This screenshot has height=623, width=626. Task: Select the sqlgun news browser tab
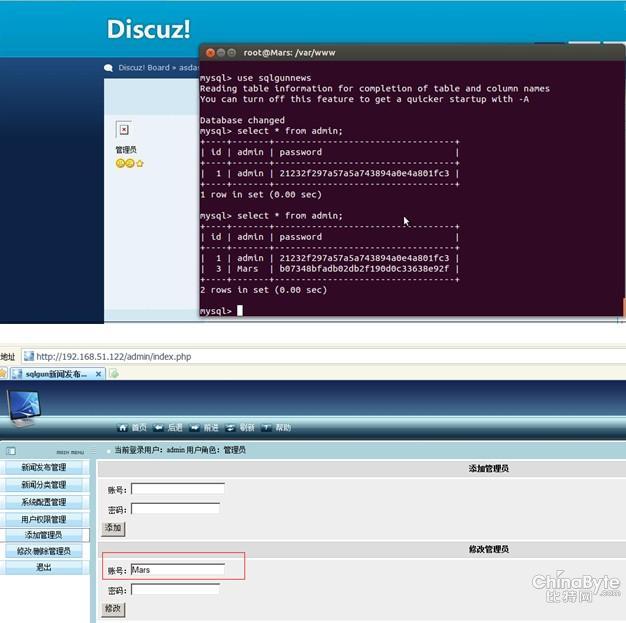coord(57,374)
